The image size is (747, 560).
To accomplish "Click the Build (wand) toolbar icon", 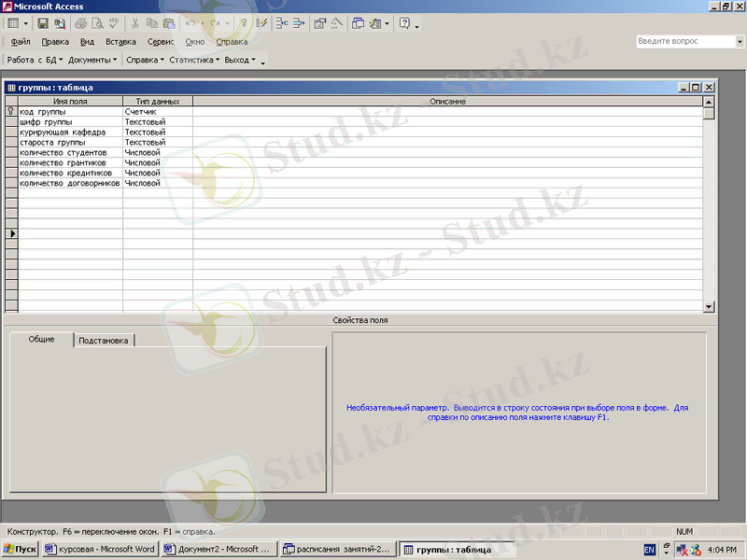I will [337, 23].
